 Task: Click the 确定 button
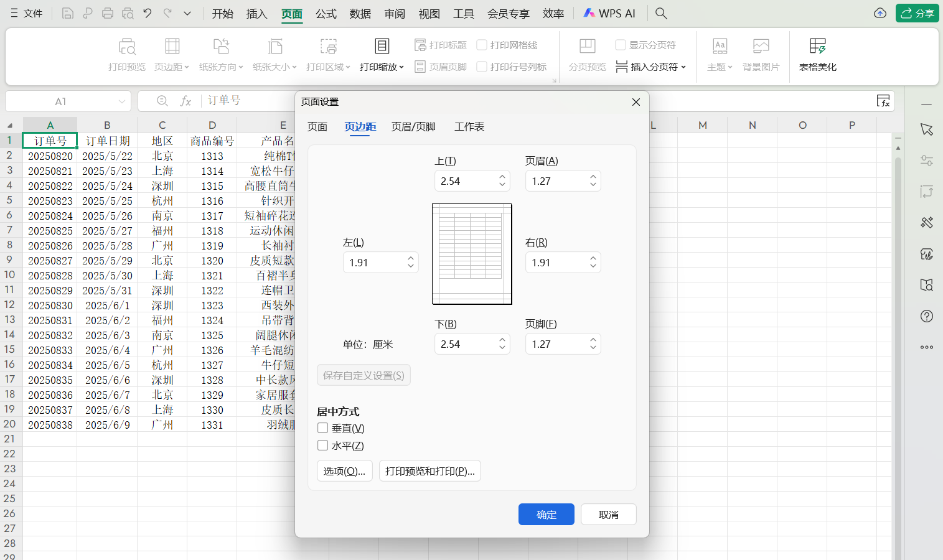point(546,514)
